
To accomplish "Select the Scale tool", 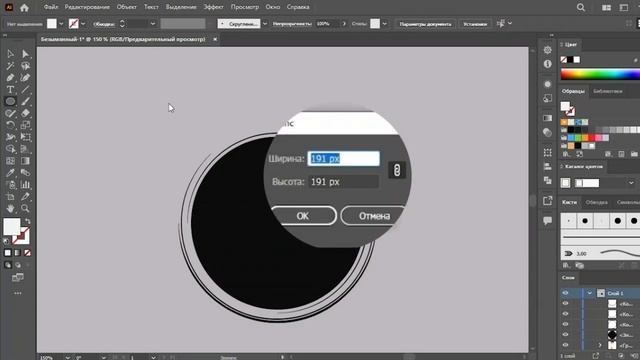I will pos(25,125).
